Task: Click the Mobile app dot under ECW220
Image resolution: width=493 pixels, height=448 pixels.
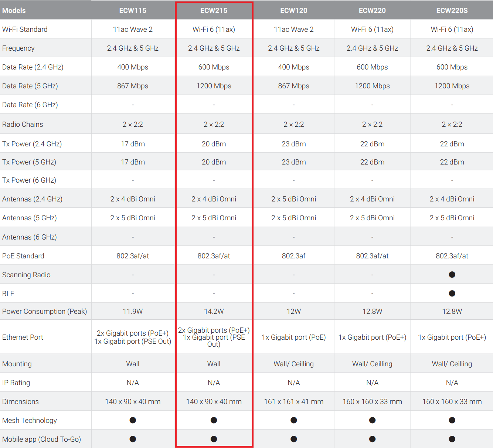Action: coord(372,439)
